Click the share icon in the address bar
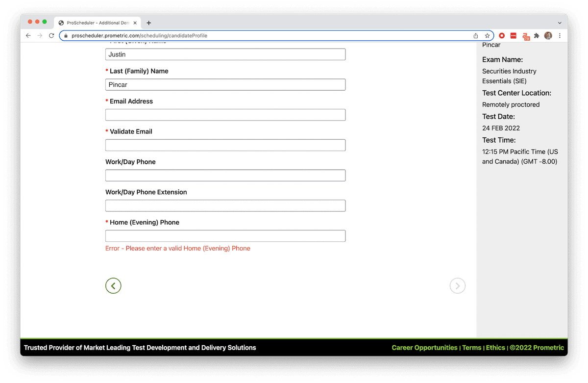The image size is (588, 383). [475, 36]
